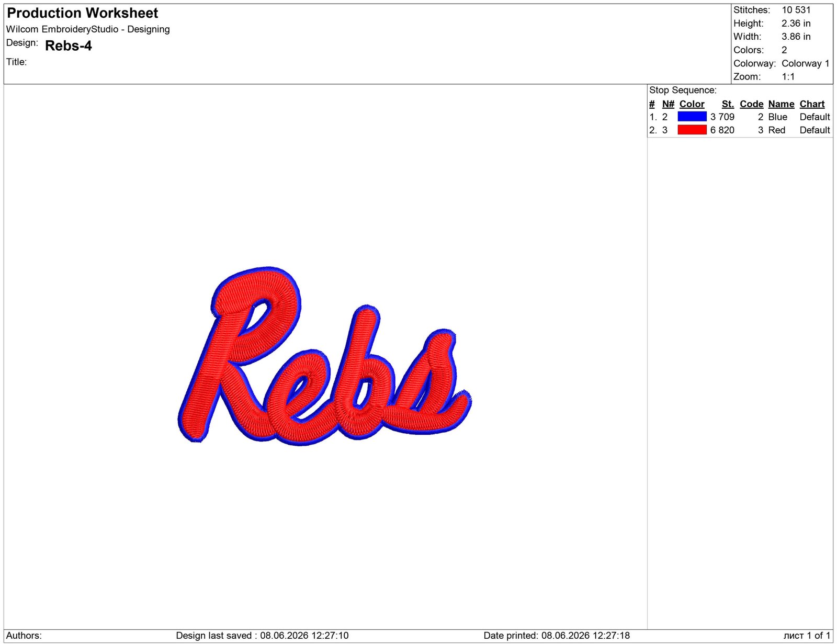Click the Rebs embroidery design preview
This screenshot has width=837, height=644.
(324, 356)
